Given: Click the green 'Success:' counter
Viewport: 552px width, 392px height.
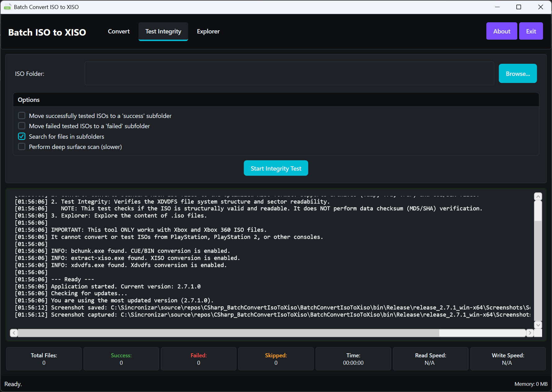Looking at the screenshot, I should click(x=121, y=359).
